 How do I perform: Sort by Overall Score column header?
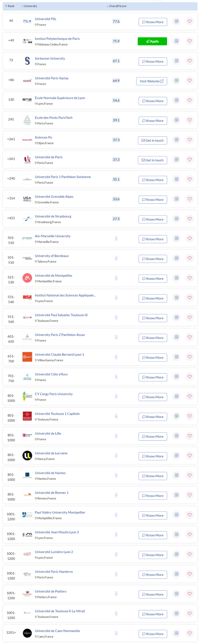(117, 6)
